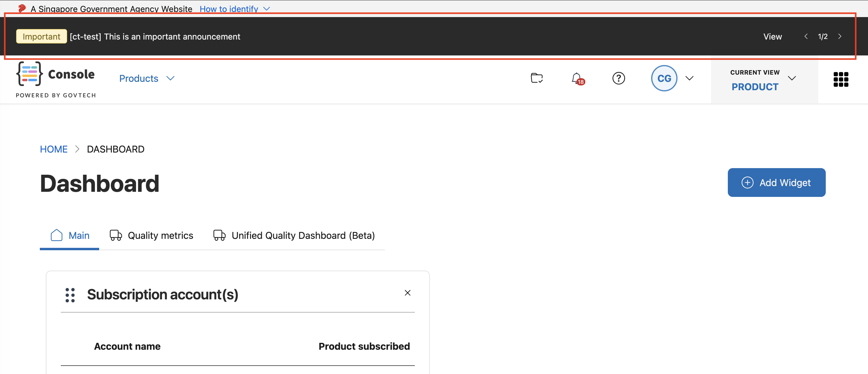Click the Dashboard page heading
This screenshot has width=868, height=374.
pos(99,183)
